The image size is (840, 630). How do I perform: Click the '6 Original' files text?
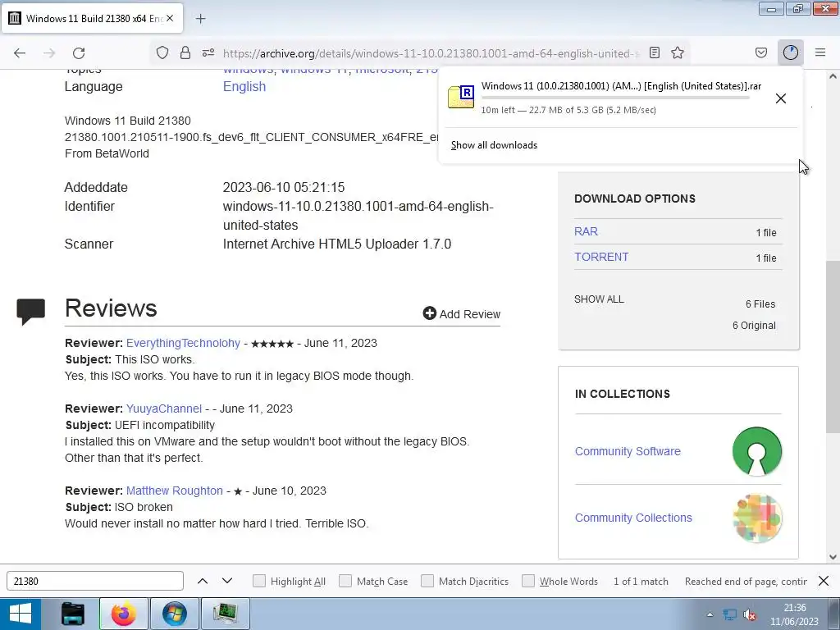[754, 325]
